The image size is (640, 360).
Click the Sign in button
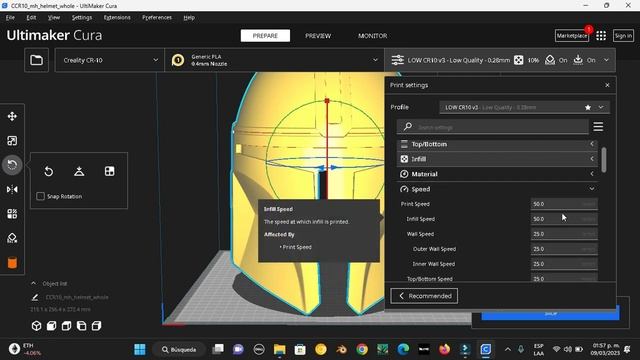[623, 36]
